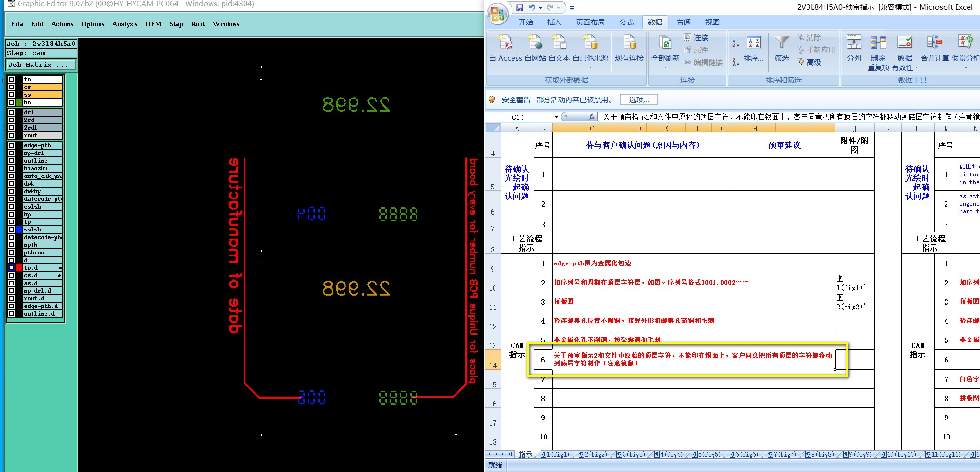980x472 pixels.
Task: Toggle the 'cs' layer checkbox
Action: click(x=11, y=87)
